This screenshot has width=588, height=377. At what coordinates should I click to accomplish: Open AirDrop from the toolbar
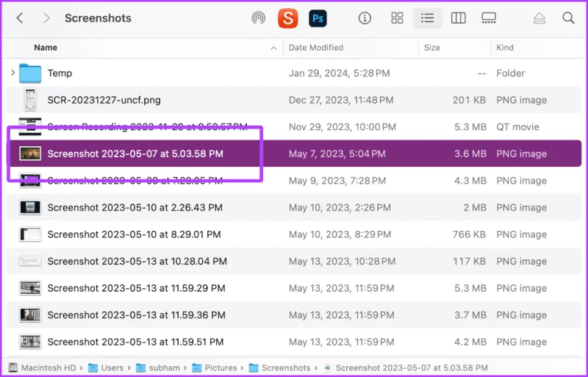(x=259, y=18)
